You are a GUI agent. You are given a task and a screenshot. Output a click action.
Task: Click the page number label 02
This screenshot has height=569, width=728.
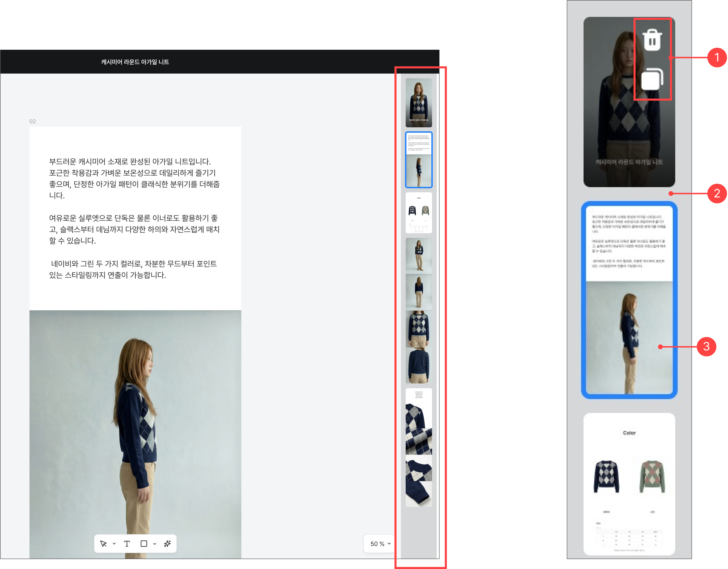tap(33, 121)
